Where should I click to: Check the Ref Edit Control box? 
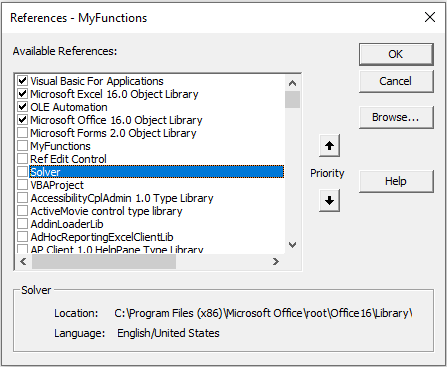pyautogui.click(x=22, y=159)
